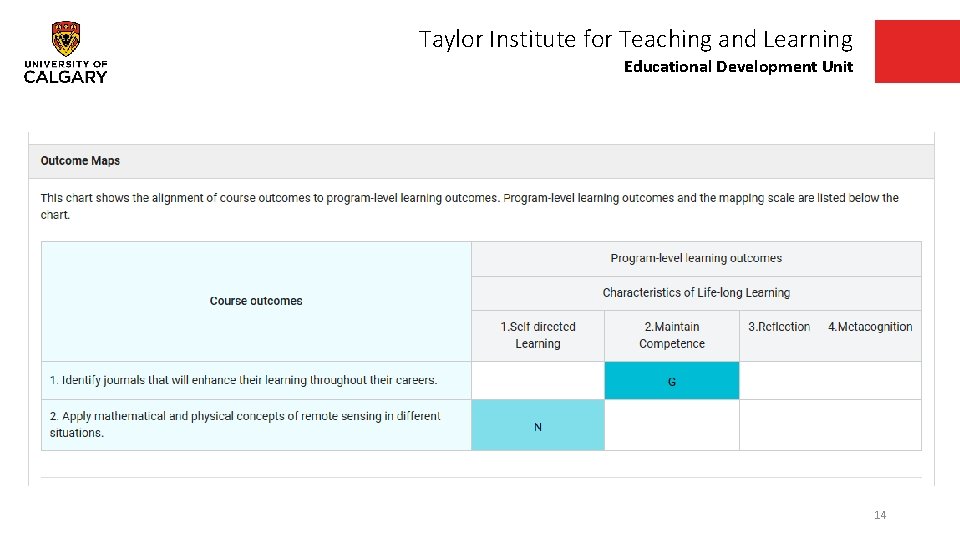Select the Identify journals course outcome row
The width and height of the screenshot is (960, 540).
[x=244, y=380]
